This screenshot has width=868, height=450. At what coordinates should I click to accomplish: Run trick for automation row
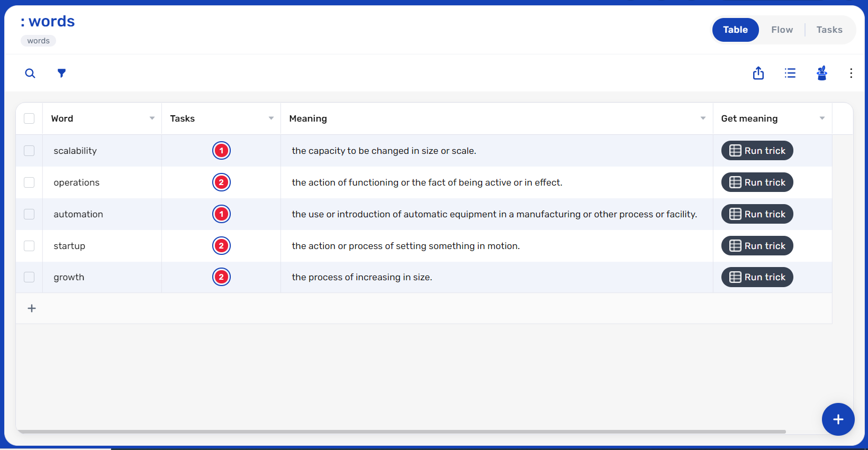(757, 214)
